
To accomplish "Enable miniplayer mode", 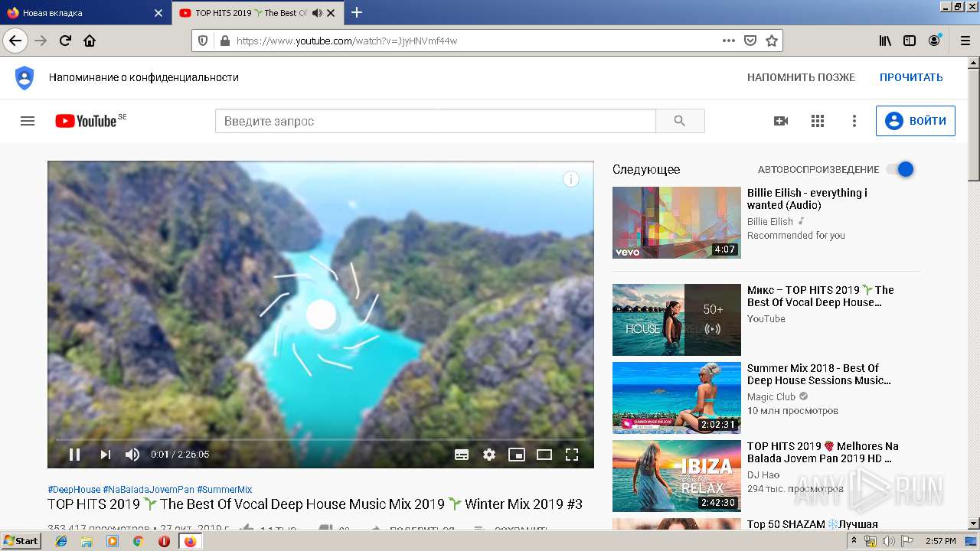I will (x=517, y=455).
